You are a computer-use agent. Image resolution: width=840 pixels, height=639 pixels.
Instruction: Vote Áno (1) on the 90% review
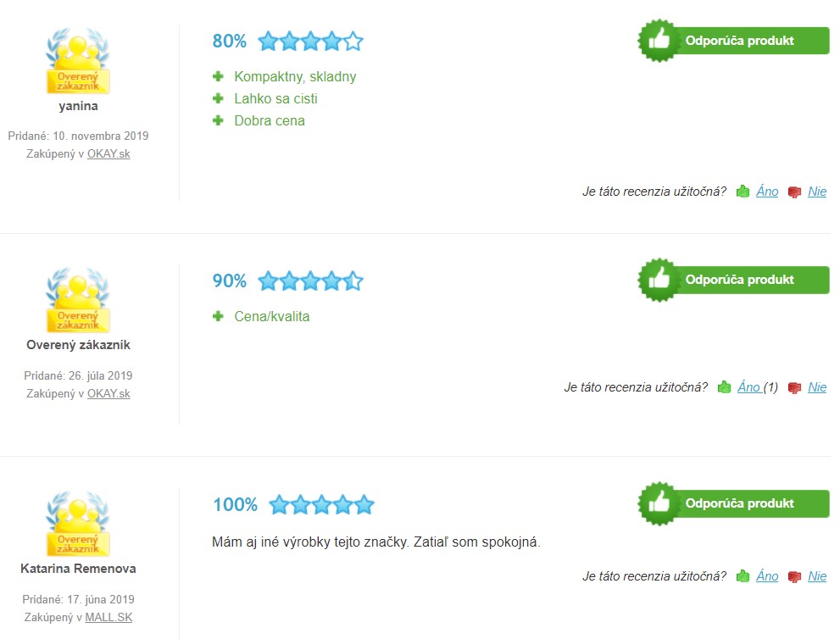coord(758,386)
